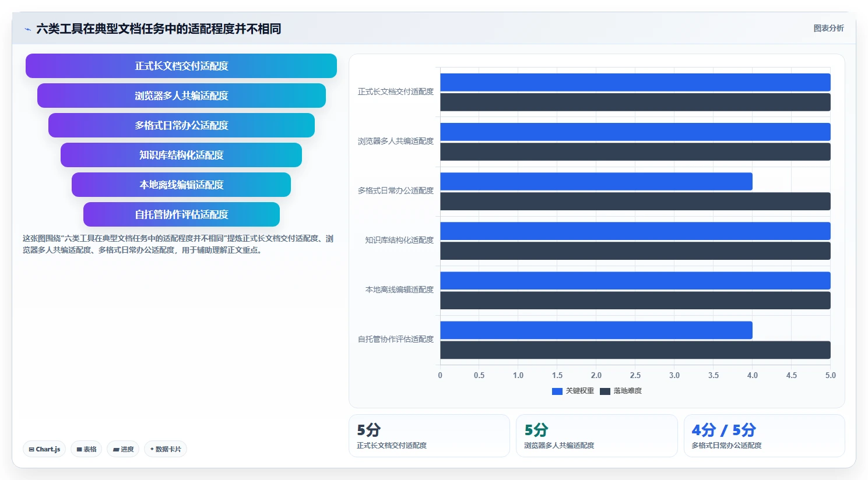The height and width of the screenshot is (480, 868).
Task: Click the 2.5 tick on the x-axis
Action: click(x=635, y=375)
